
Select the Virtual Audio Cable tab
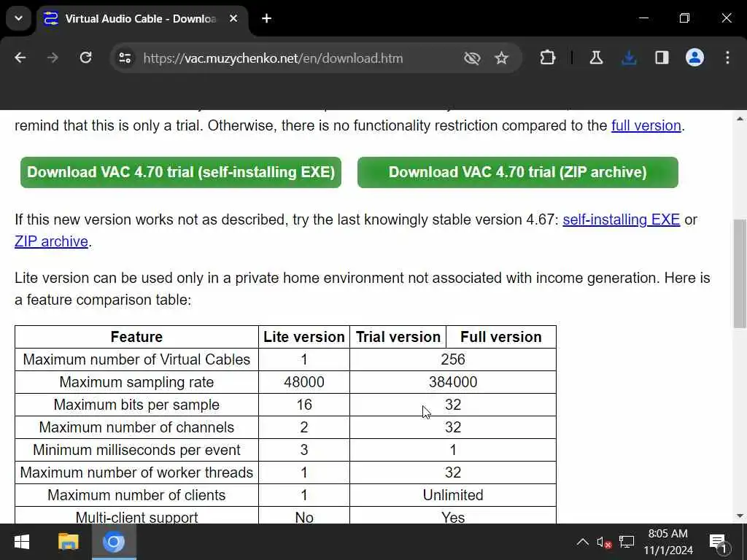coord(141,18)
